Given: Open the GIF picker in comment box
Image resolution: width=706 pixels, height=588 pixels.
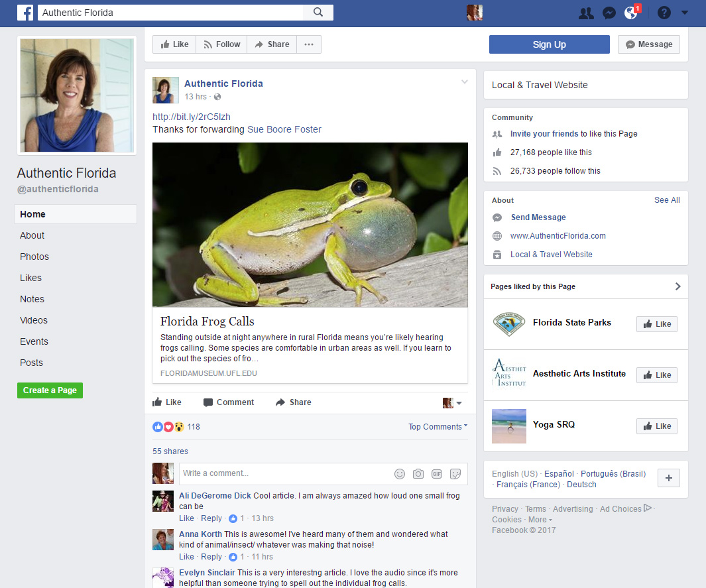Looking at the screenshot, I should click(437, 474).
